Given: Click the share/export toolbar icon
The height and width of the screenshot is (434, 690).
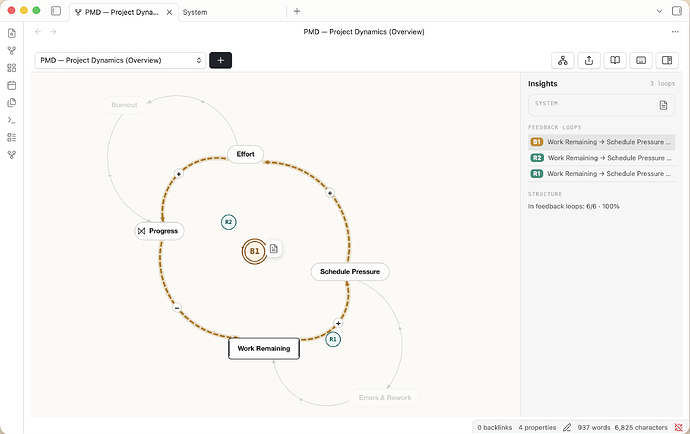Looking at the screenshot, I should pyautogui.click(x=589, y=60).
